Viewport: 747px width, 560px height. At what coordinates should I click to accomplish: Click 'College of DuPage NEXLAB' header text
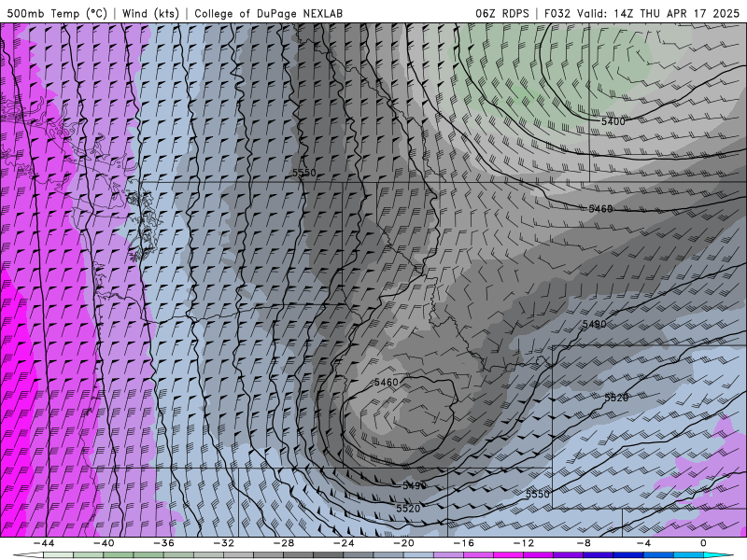(268, 13)
